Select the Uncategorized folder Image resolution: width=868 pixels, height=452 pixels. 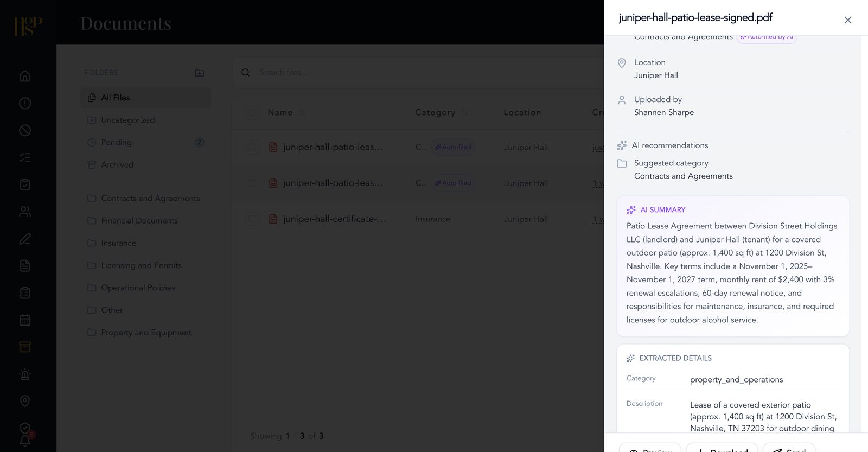point(146,120)
